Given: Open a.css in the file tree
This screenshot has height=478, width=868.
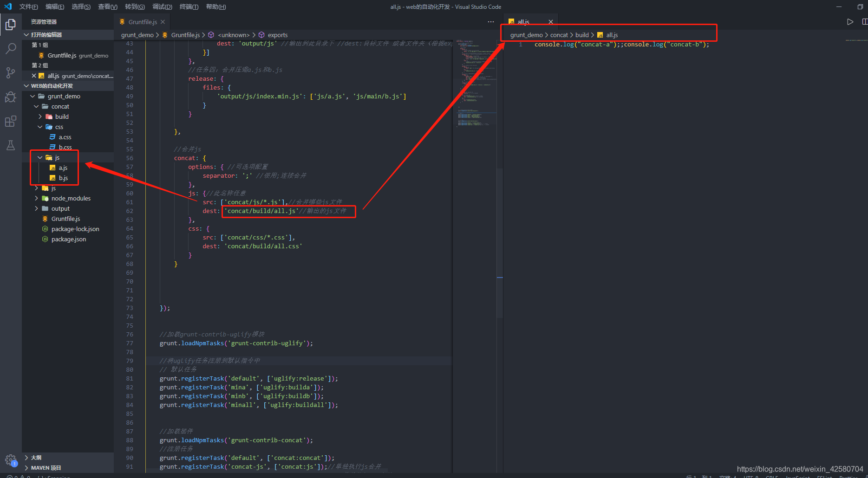Looking at the screenshot, I should pos(68,137).
